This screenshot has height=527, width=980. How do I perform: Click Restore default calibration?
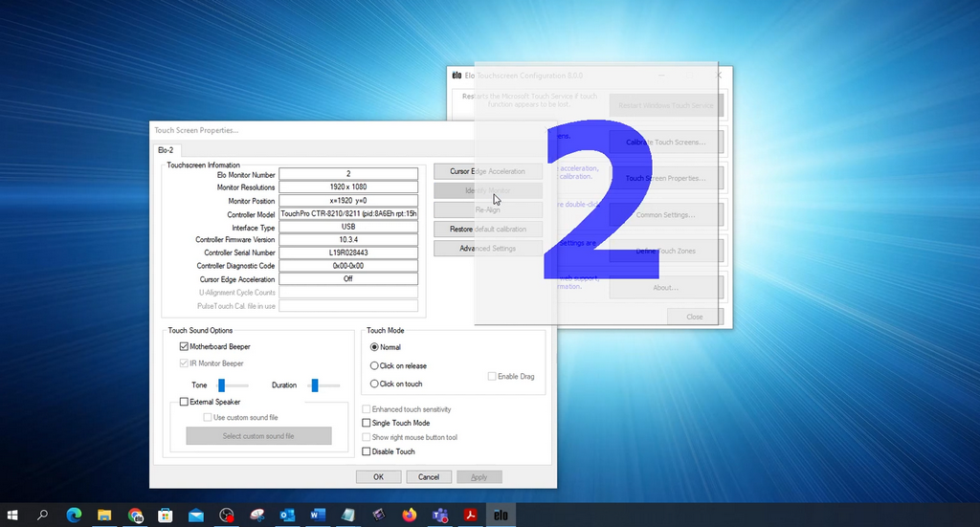(487, 230)
